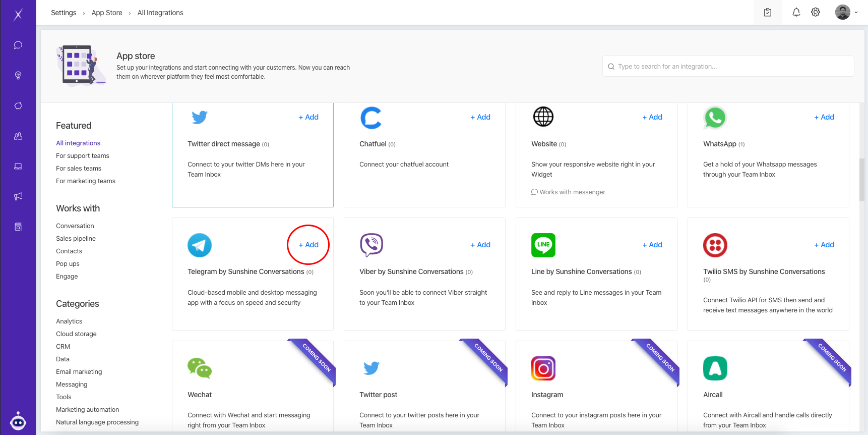Select the For support teams filter
This screenshot has width=868, height=435.
(x=82, y=156)
